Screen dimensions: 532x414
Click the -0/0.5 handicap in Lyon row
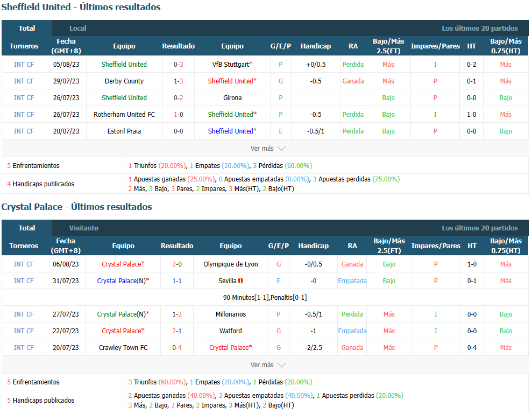[x=314, y=264]
